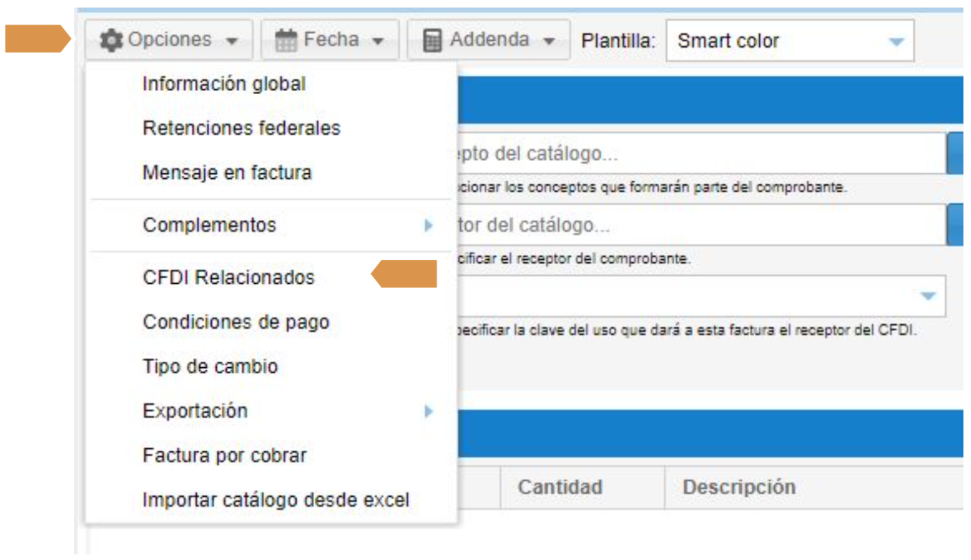This screenshot has height=560, width=971.
Task: Click Importar catálogo desde excel
Action: tap(276, 500)
